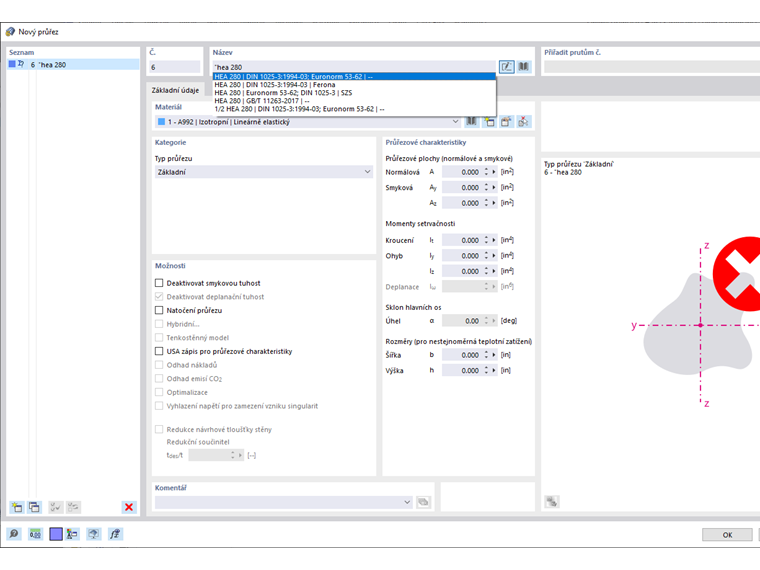Image resolution: width=760 pixels, height=570 pixels.
Task: Toggle Deaktivovat deplanační tuhost checkbox
Action: [x=159, y=296]
